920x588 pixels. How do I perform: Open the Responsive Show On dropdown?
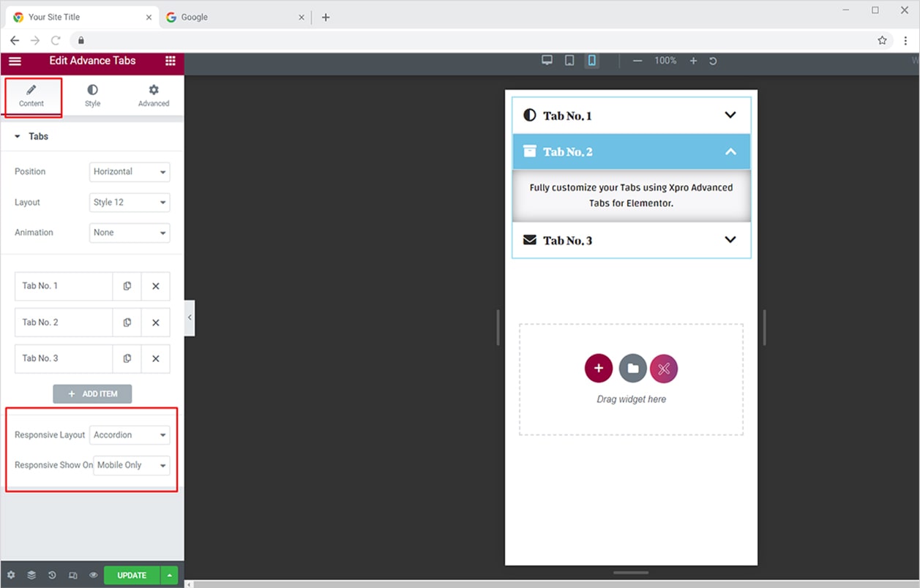pyautogui.click(x=132, y=465)
